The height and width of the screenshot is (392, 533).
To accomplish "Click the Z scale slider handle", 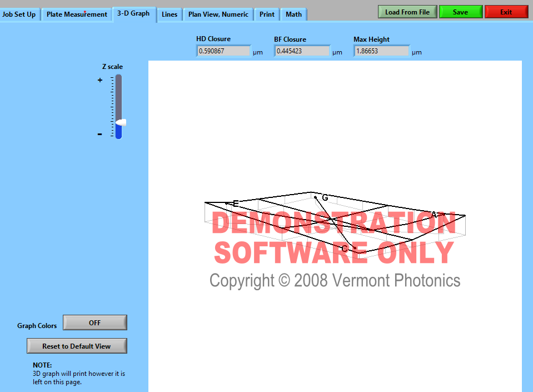I will pos(121,122).
